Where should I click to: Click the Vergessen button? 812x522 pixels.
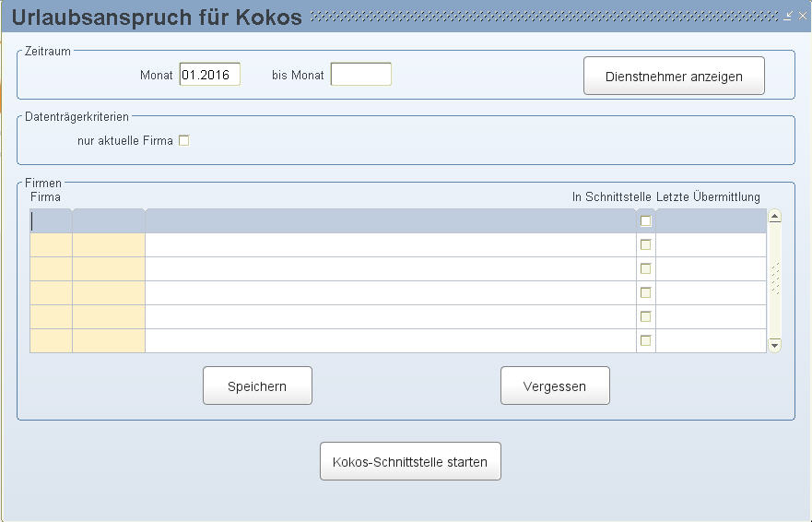(x=555, y=386)
